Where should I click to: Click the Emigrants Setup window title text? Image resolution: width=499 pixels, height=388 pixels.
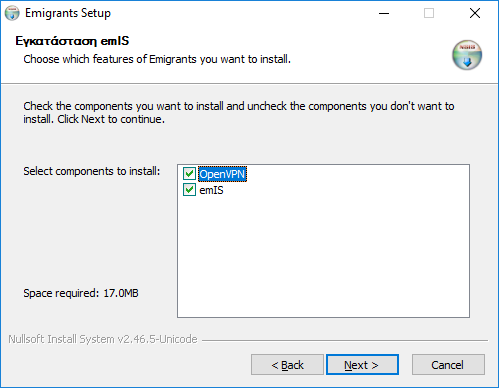pos(68,13)
